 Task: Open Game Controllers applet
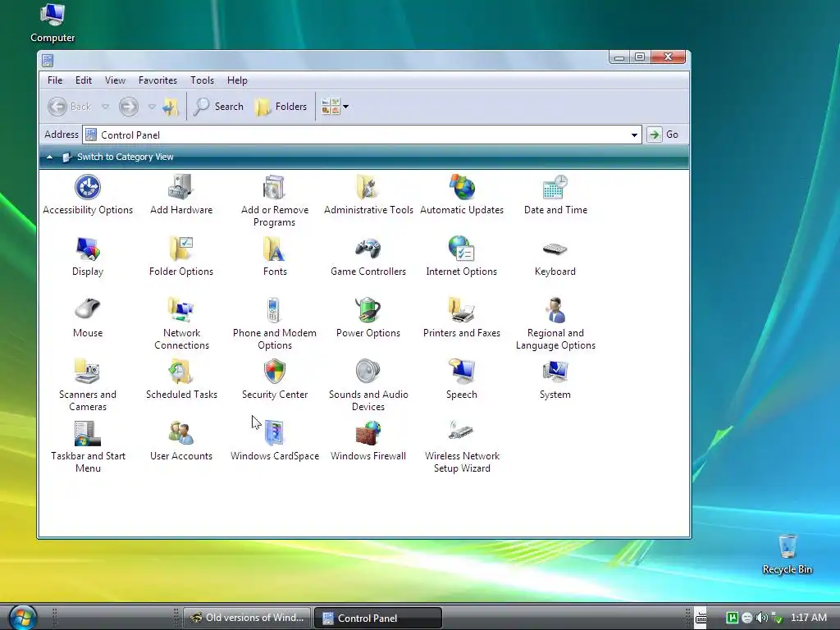pos(368,257)
